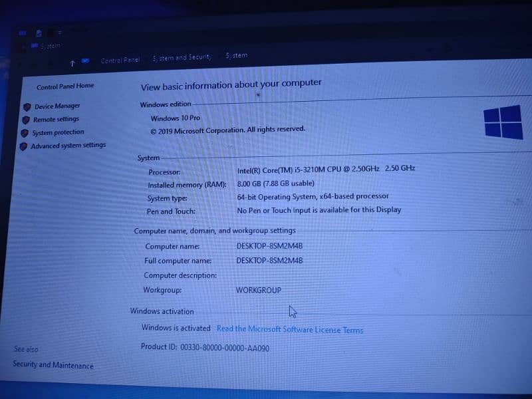Click the computer name DESKTOP-8SM2M4B value
The width and height of the screenshot is (532, 399).
click(269, 246)
